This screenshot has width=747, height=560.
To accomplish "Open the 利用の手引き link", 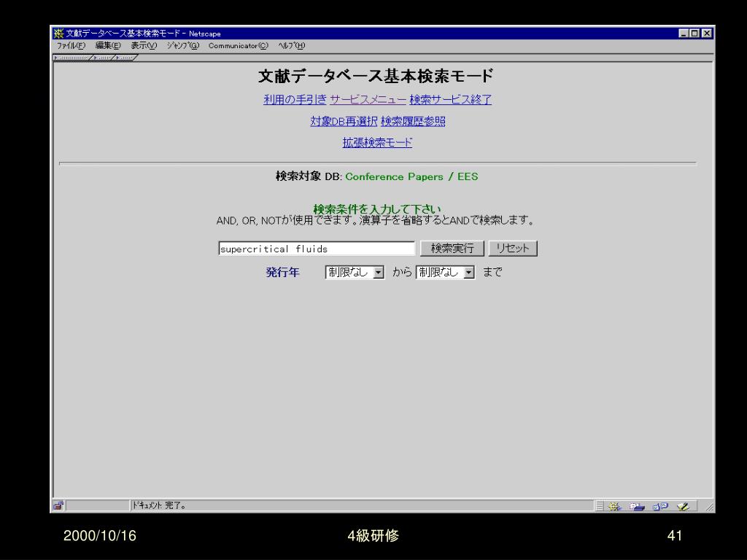I will (x=295, y=99).
